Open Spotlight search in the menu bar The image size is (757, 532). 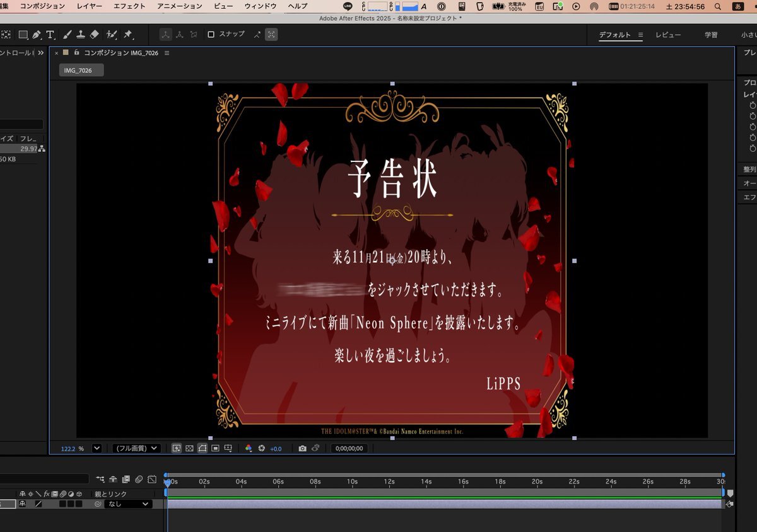(717, 6)
